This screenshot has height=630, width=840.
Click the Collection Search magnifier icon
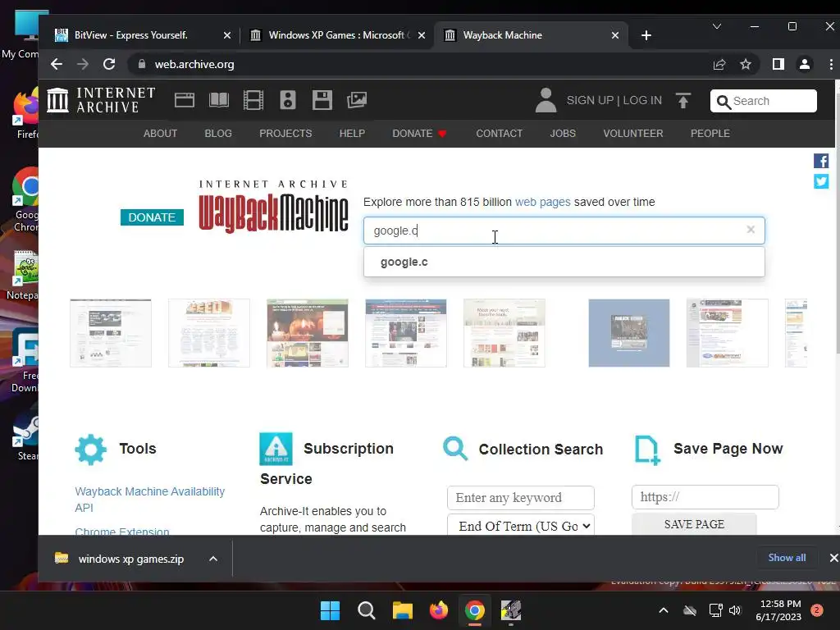[455, 449]
